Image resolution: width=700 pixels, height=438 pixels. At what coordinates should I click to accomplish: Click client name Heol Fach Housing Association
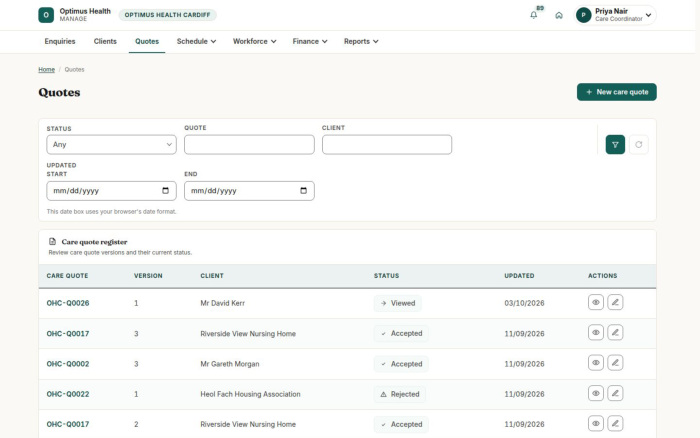pos(250,394)
